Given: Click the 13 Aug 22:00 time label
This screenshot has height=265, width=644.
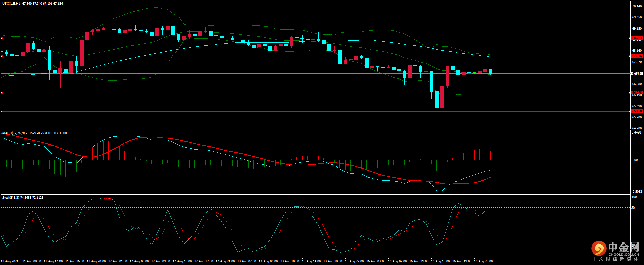Looking at the screenshot, I should click(354, 261).
